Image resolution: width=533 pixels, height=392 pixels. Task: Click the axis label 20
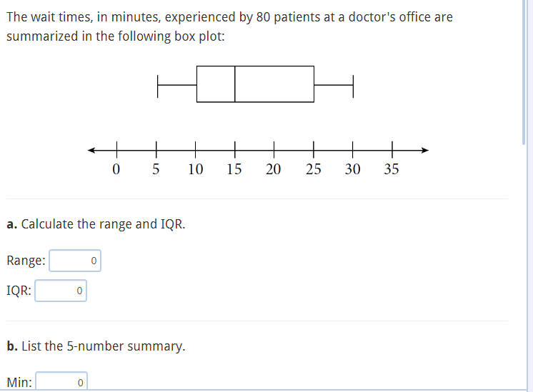point(274,169)
